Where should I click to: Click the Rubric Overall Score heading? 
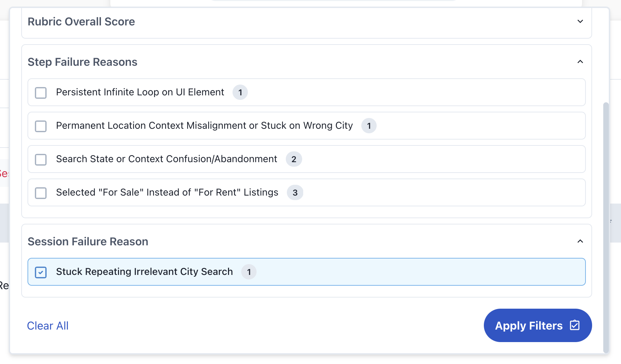tap(81, 22)
